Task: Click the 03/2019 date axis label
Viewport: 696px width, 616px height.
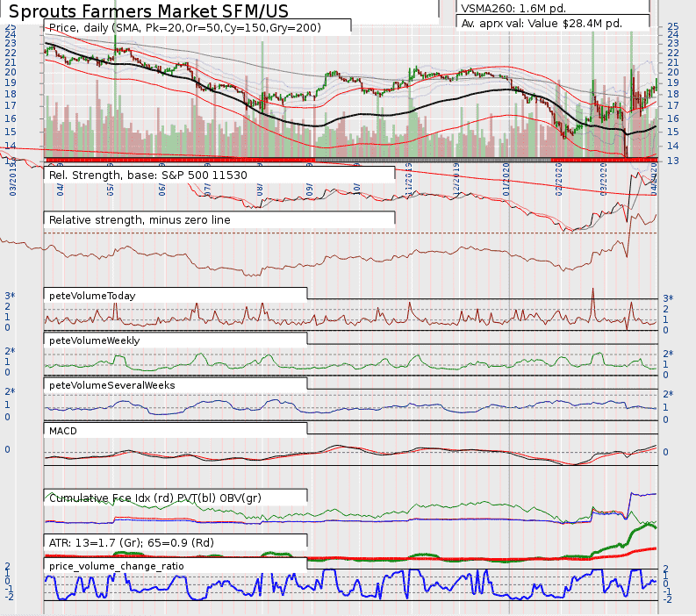Action: coord(12,179)
